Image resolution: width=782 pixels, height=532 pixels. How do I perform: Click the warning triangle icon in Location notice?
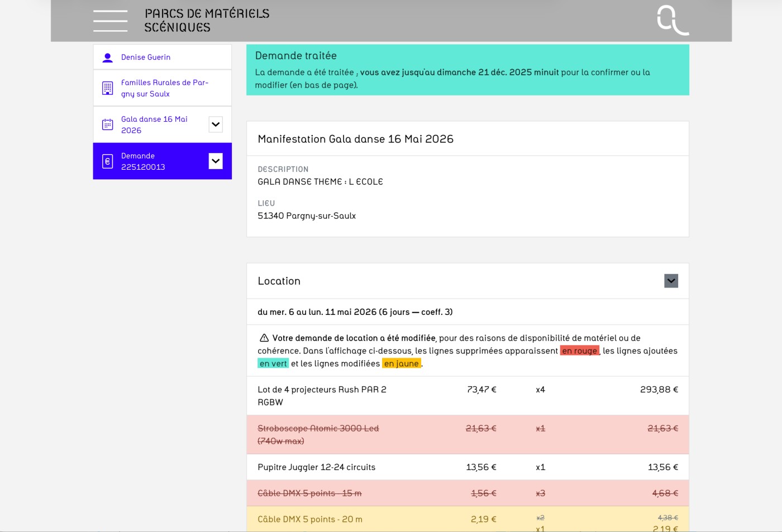[264, 338]
